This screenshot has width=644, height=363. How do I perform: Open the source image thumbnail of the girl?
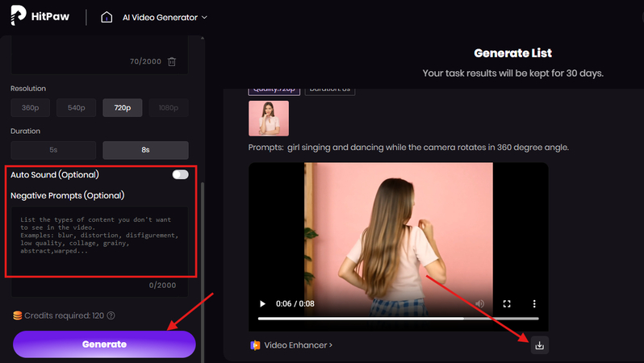(x=269, y=119)
